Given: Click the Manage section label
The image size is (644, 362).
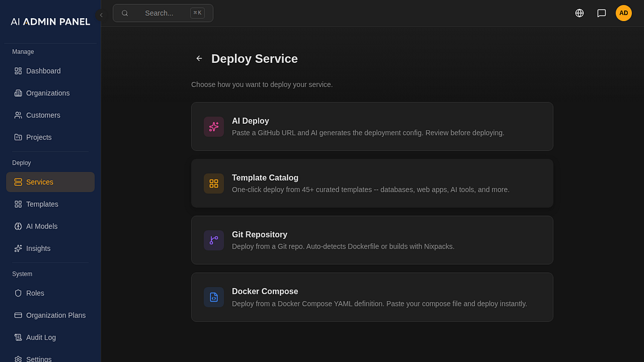Looking at the screenshot, I should pos(23,52).
